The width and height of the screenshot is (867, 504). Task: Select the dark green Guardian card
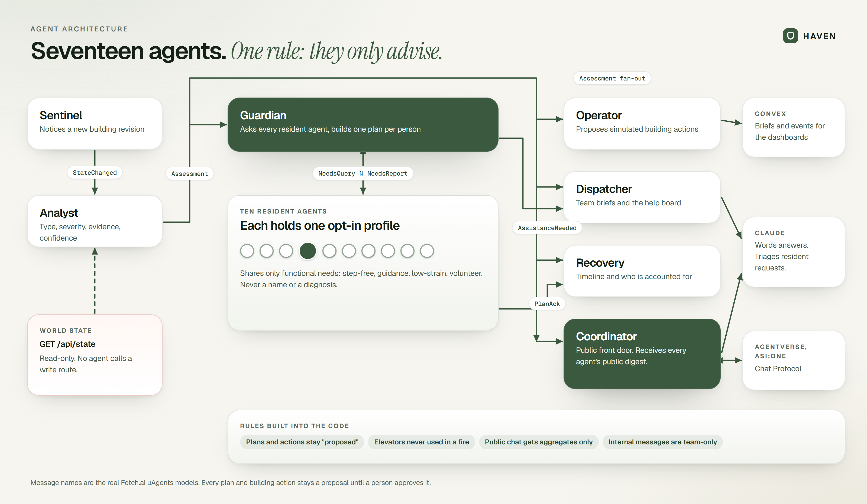click(363, 125)
